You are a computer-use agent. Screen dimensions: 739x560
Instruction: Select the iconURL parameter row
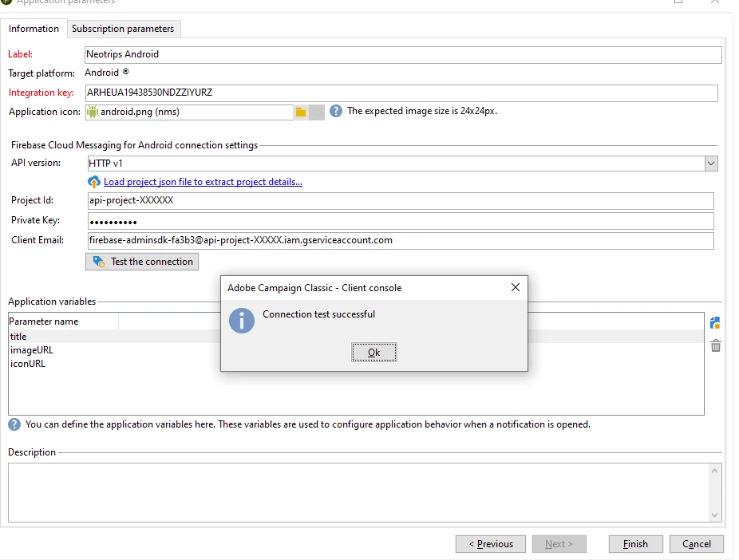[x=115, y=364]
